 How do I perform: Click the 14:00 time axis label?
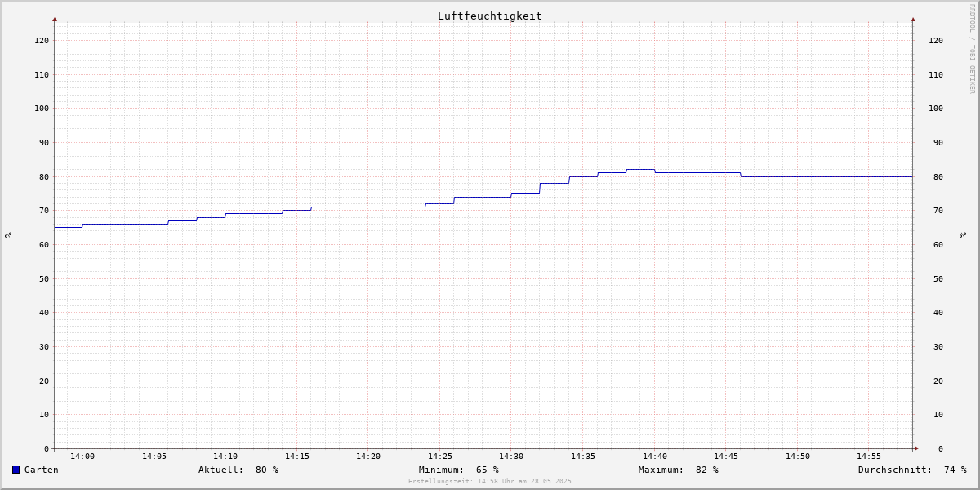coord(82,457)
